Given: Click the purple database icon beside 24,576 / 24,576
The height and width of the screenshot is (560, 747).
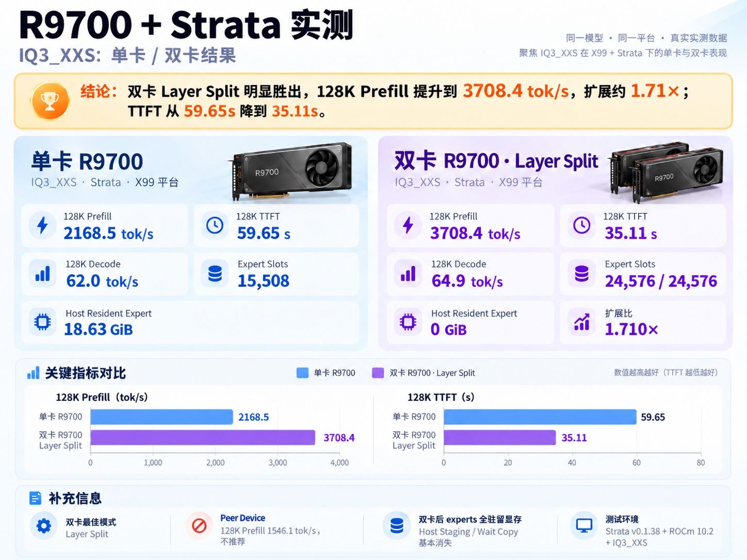Looking at the screenshot, I should [x=581, y=273].
